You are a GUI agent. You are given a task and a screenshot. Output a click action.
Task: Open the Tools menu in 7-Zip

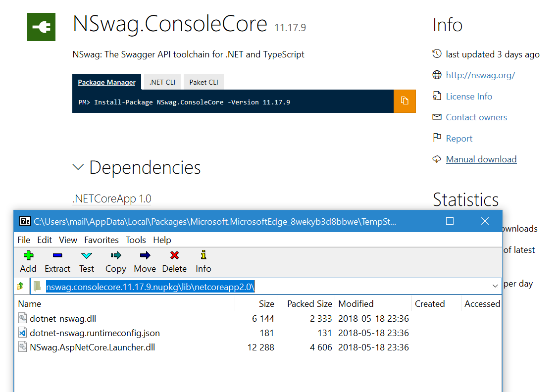click(136, 240)
